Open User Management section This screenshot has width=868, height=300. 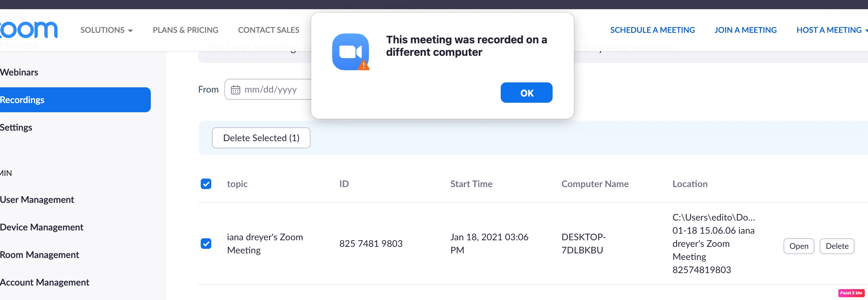37,200
